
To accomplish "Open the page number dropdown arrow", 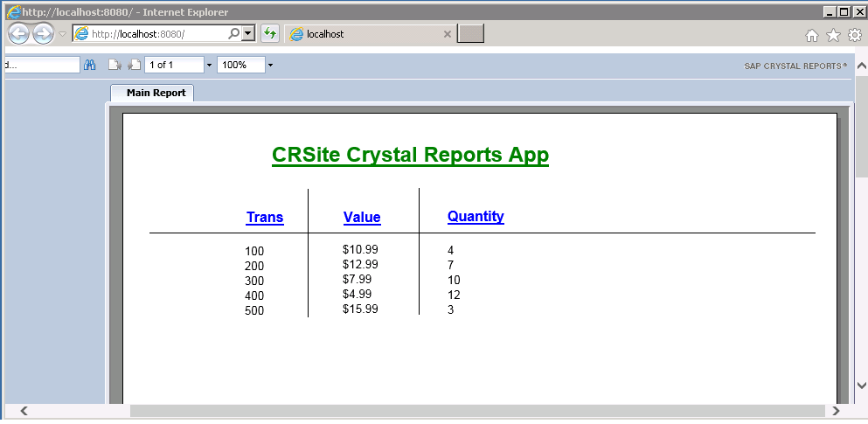I will pyautogui.click(x=209, y=66).
